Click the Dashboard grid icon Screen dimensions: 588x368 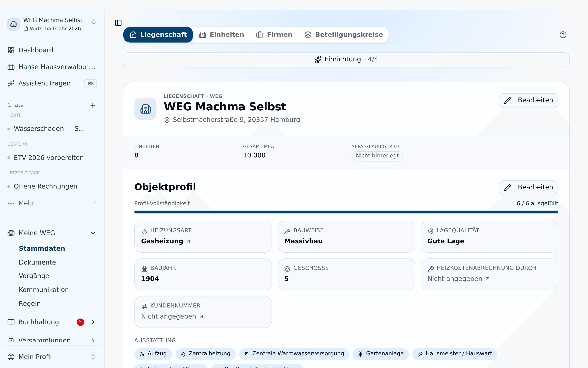click(11, 50)
